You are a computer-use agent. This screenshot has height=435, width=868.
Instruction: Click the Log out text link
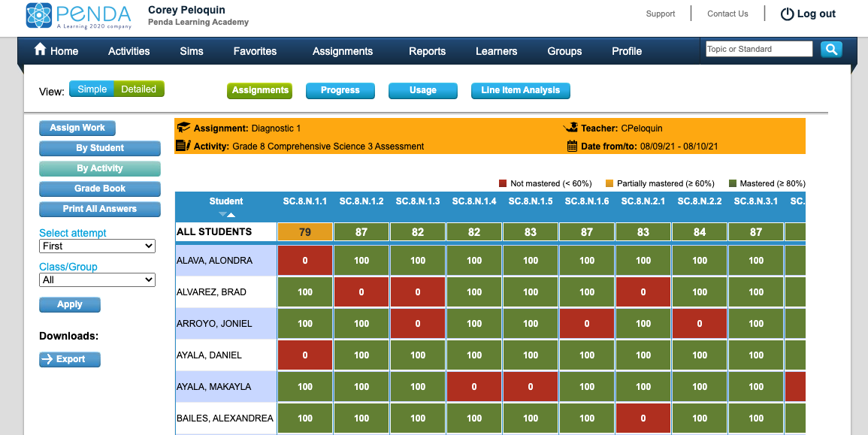[x=816, y=14]
